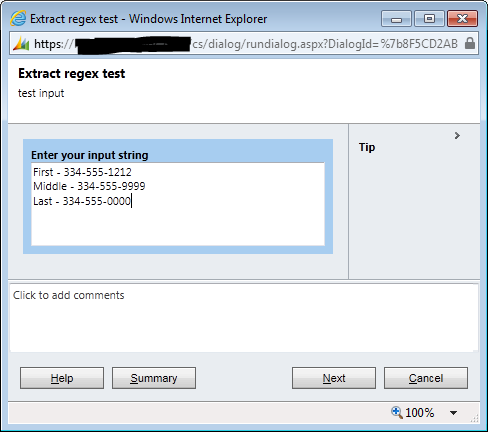488x432 pixels.
Task: Open the Summary button
Action: click(154, 378)
